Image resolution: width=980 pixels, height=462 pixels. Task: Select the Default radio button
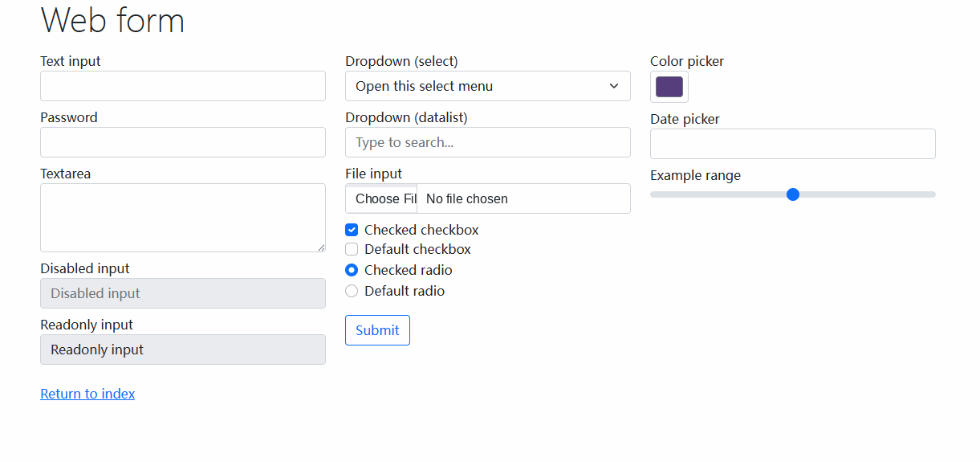352,291
